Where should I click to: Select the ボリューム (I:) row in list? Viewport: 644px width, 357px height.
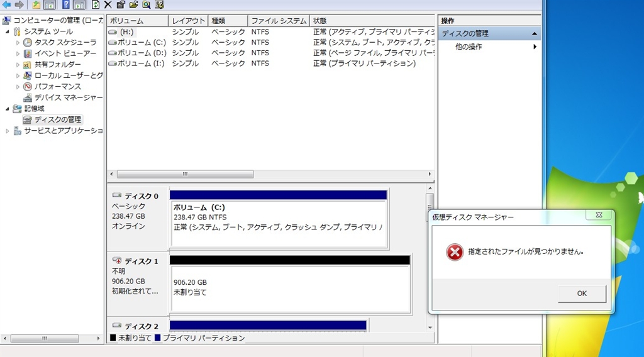[270, 63]
